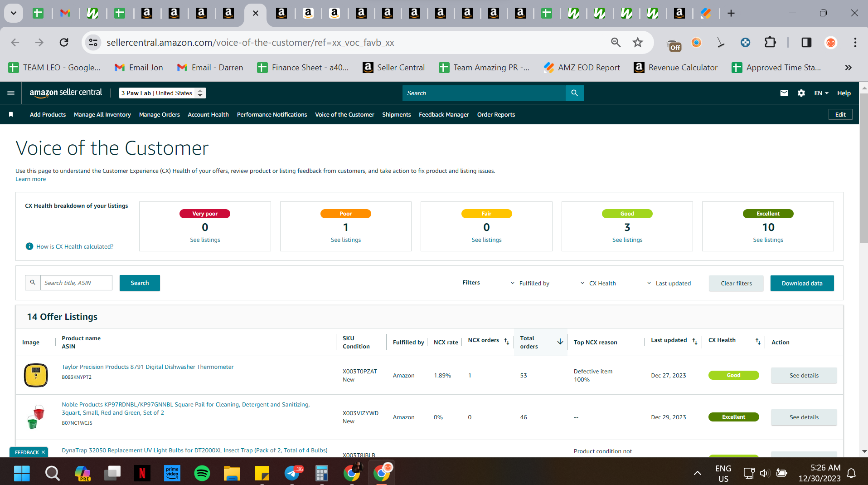See details for Taylor Dishwasher Thermometer
The image size is (868, 485).
(x=804, y=375)
